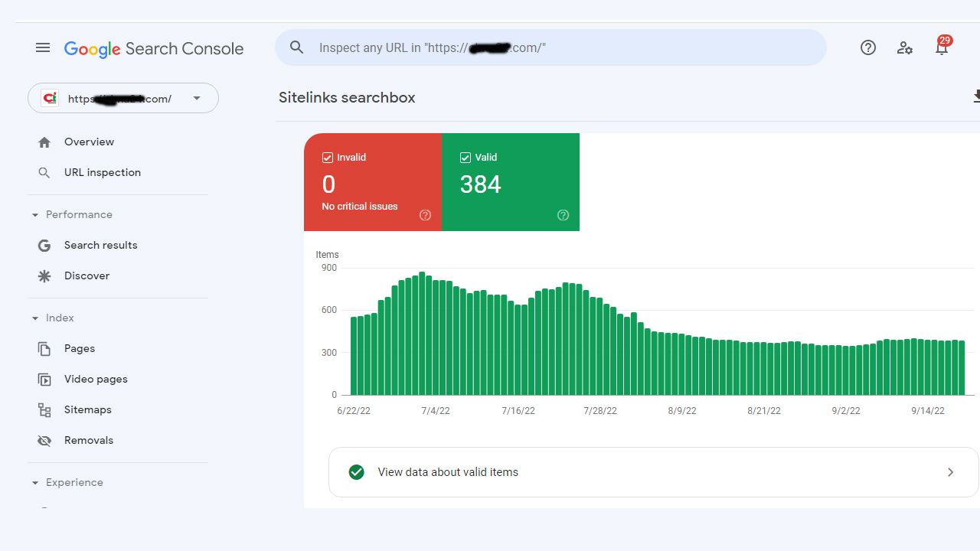
Task: Click the help question mark icon
Action: [x=867, y=47]
